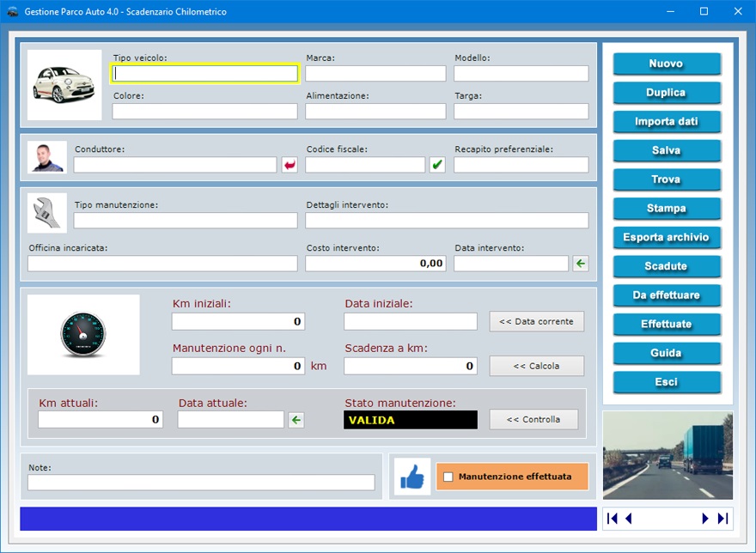Click the Colore input field
This screenshot has width=756, height=553.
coord(205,112)
